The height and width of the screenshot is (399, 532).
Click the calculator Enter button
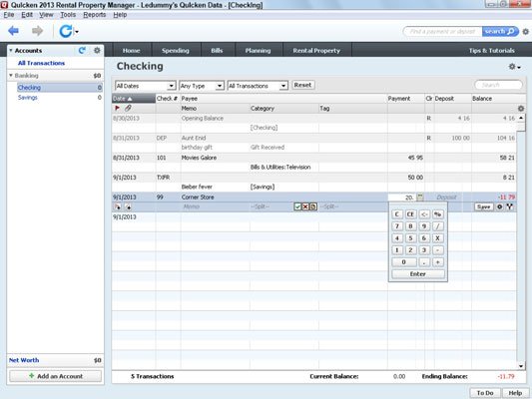pos(417,274)
